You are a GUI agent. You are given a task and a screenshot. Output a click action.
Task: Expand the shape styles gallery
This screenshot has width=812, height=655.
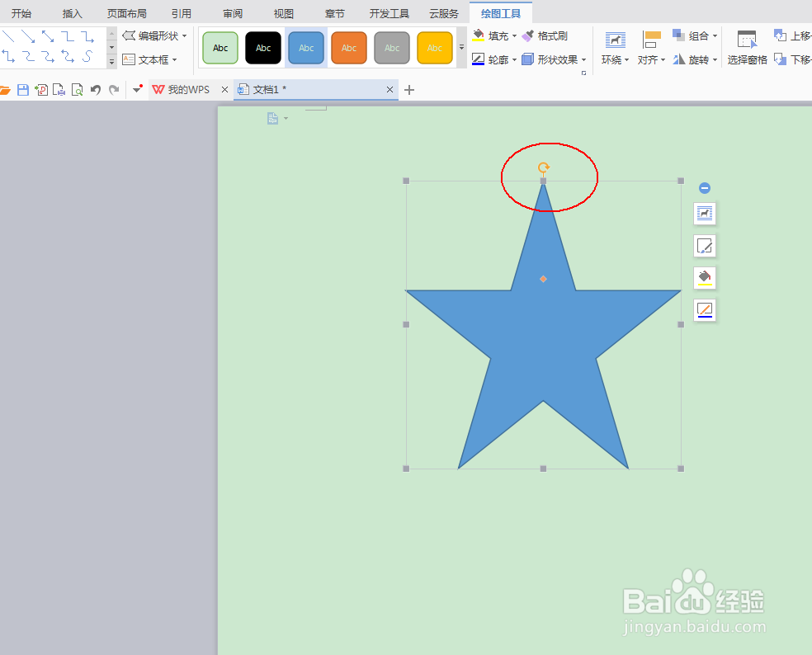[x=461, y=48]
